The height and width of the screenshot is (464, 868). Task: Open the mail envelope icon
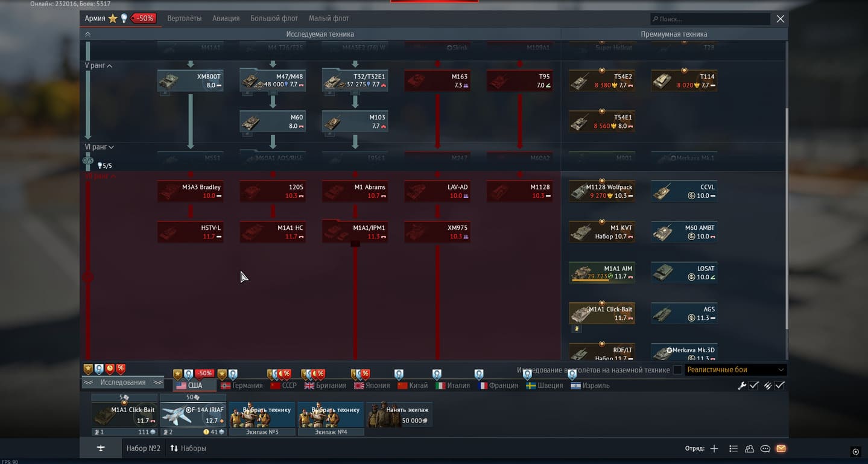click(781, 448)
